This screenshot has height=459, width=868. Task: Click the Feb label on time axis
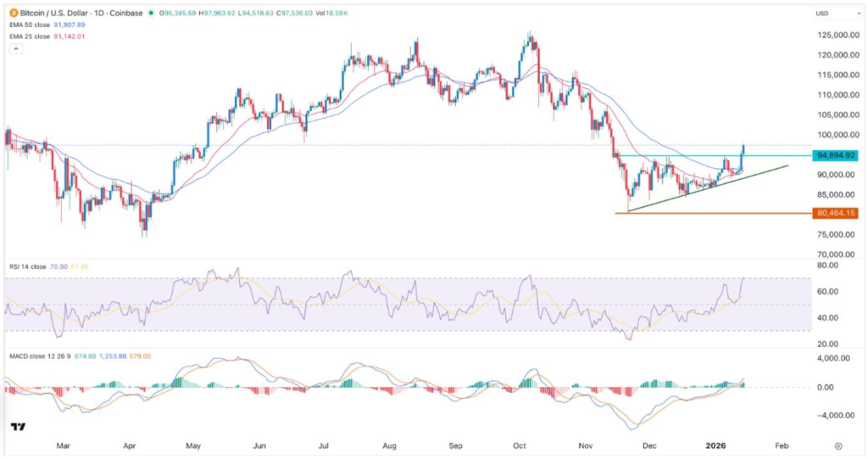pyautogui.click(x=782, y=445)
